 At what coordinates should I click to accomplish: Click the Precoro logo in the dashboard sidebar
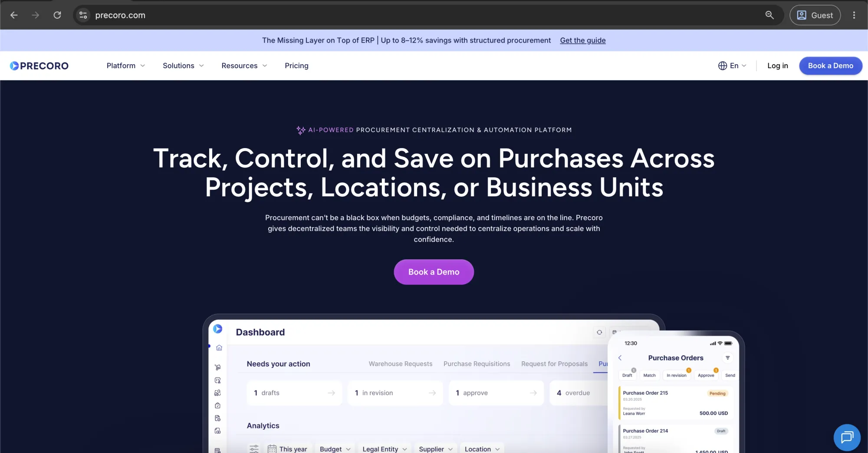[218, 329]
